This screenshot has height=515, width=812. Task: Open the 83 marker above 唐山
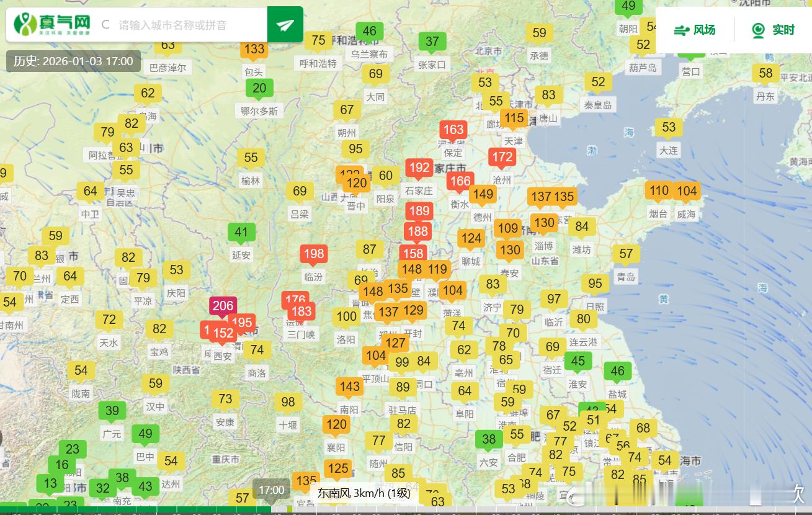coord(548,96)
